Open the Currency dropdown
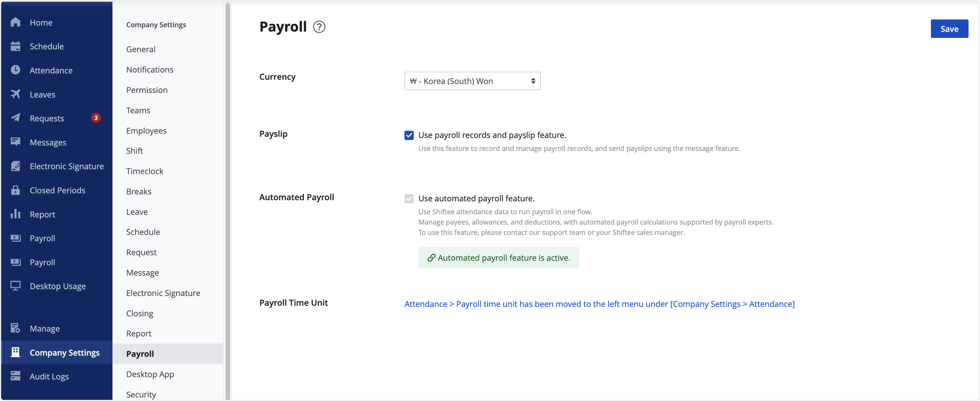 click(472, 81)
